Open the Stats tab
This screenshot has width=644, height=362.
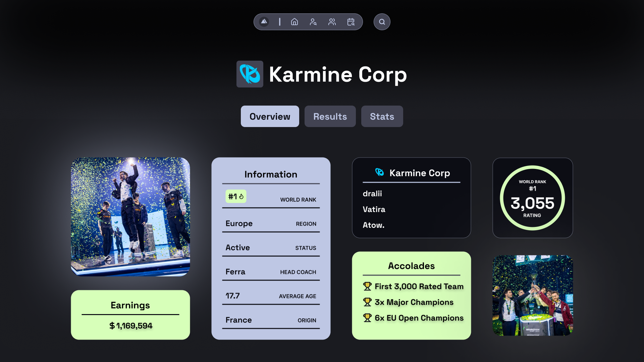382,116
